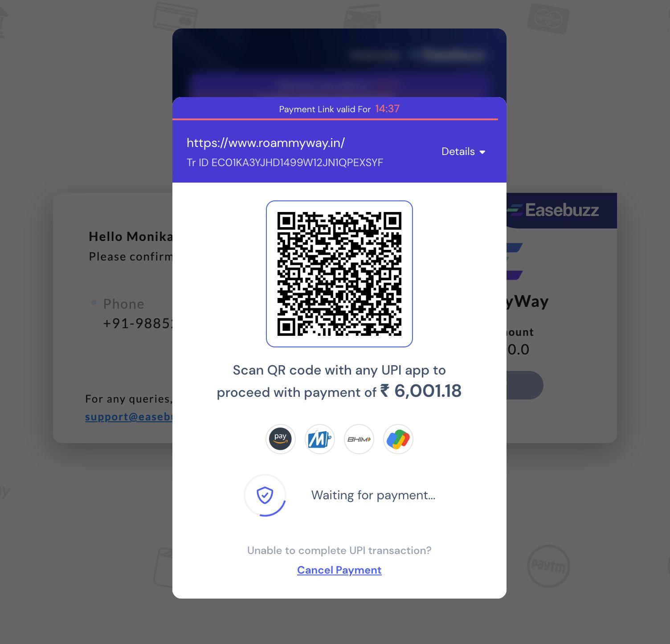Click the Easebuzz logo
The image size is (670, 644).
tap(554, 210)
